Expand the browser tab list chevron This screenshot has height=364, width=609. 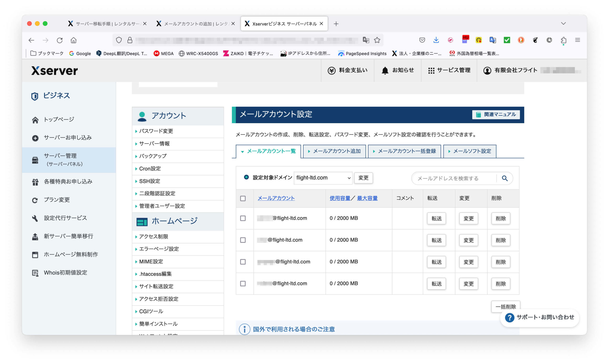(x=563, y=24)
